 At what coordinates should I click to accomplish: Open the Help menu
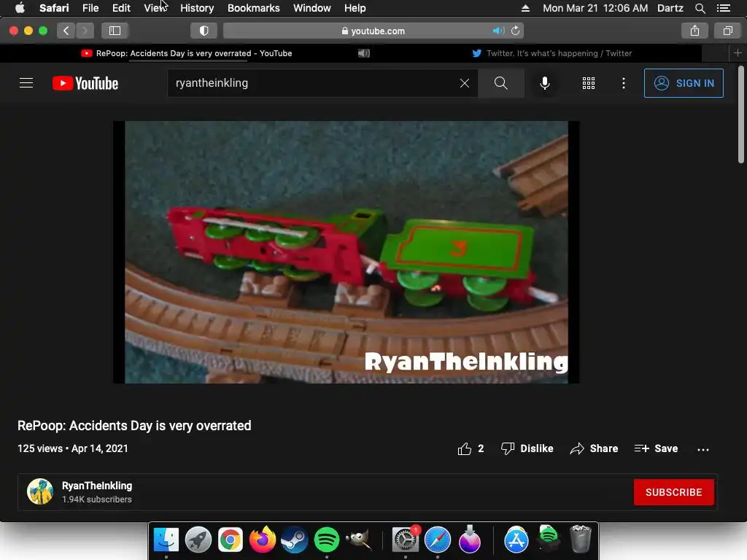point(355,8)
